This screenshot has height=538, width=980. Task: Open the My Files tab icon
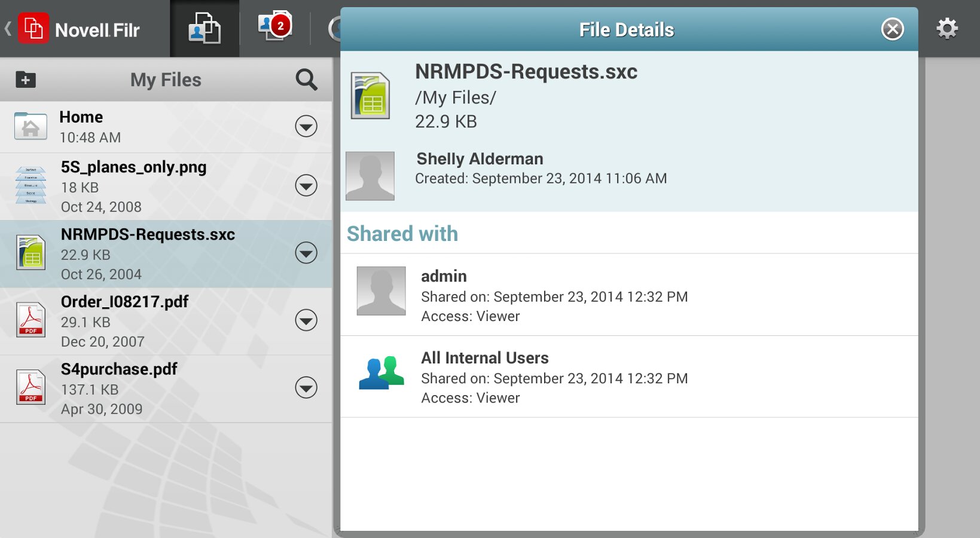(x=204, y=29)
